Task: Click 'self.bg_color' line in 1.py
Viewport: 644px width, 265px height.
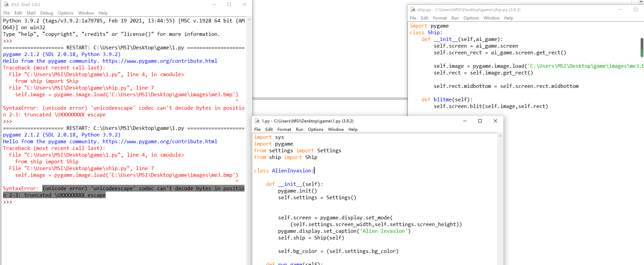Action: coord(338,251)
